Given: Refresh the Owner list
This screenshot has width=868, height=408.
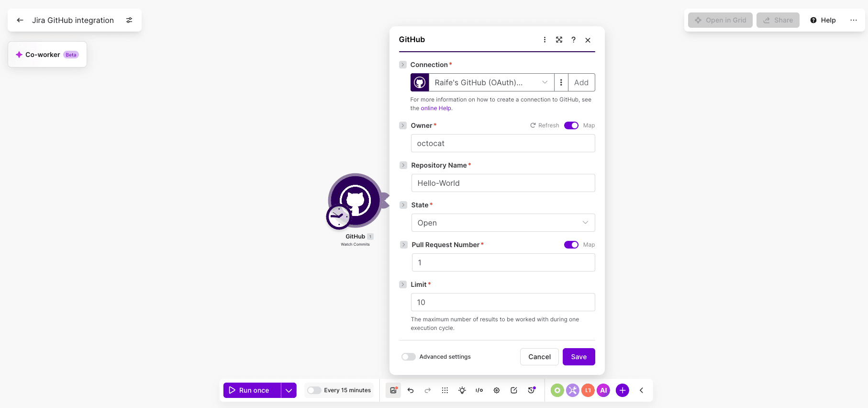Looking at the screenshot, I should 545,125.
